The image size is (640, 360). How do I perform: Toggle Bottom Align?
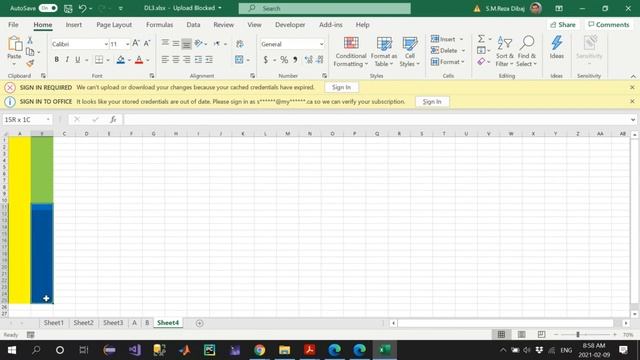coord(187,43)
